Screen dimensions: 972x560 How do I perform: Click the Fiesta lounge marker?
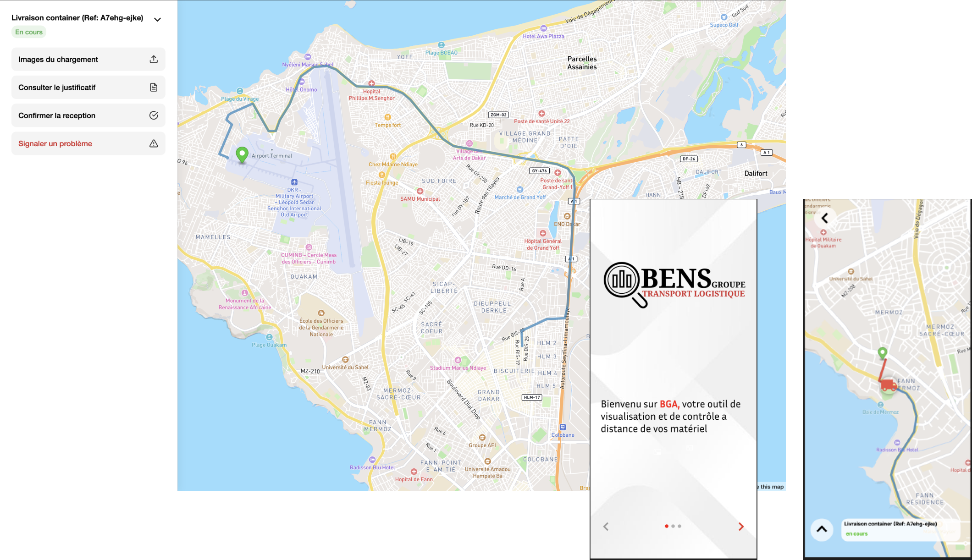[381, 175]
